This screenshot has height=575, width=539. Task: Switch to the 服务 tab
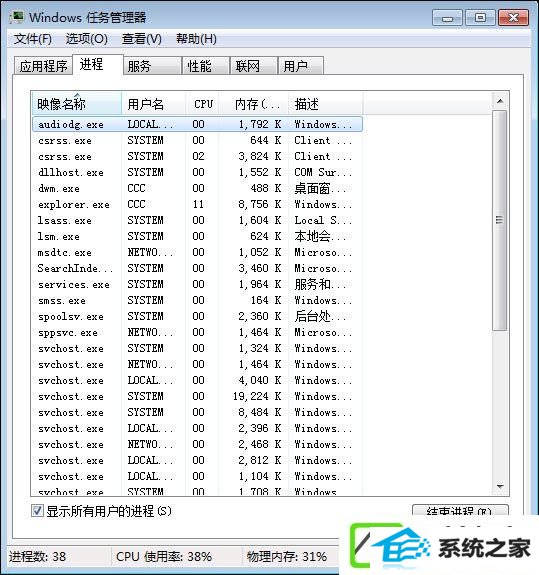click(152, 66)
